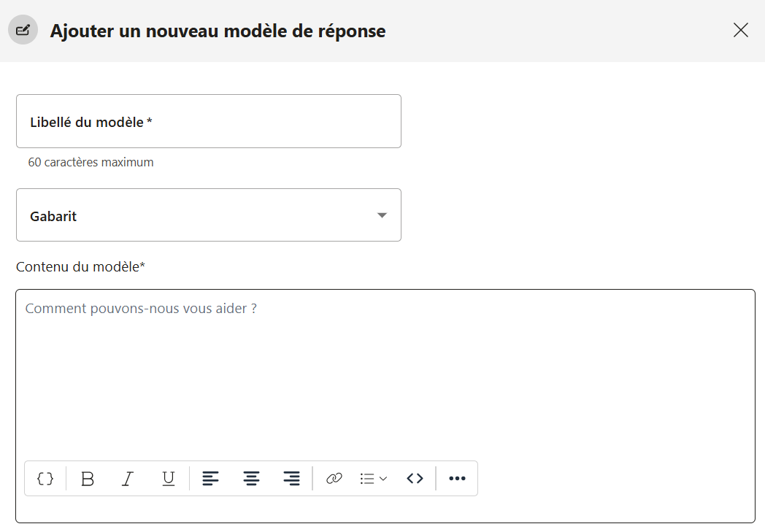
Task: Toggle bold formatting
Action: (x=88, y=479)
